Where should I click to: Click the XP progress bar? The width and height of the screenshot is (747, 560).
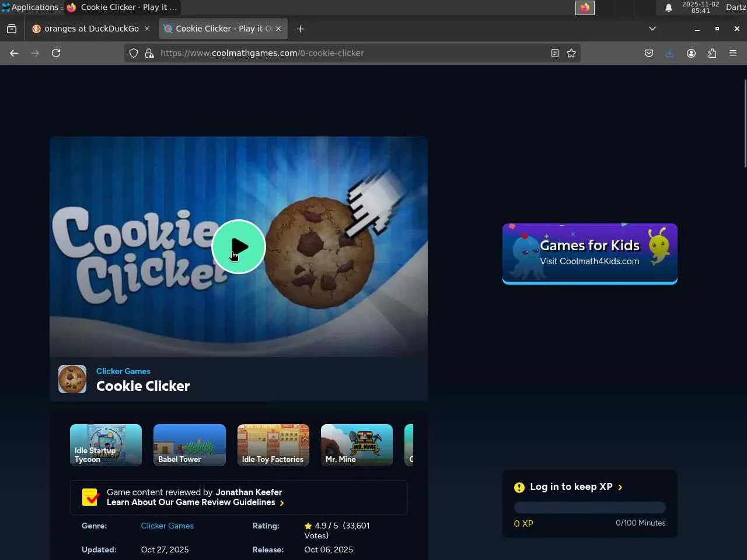click(590, 508)
